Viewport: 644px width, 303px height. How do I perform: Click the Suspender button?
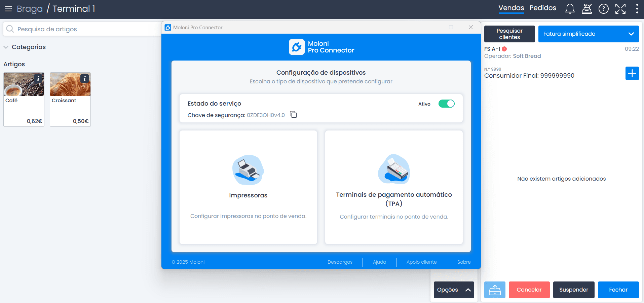574,290
